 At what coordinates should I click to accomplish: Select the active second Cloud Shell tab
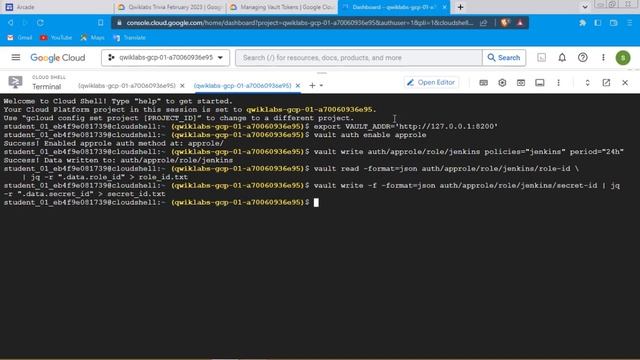[242, 86]
